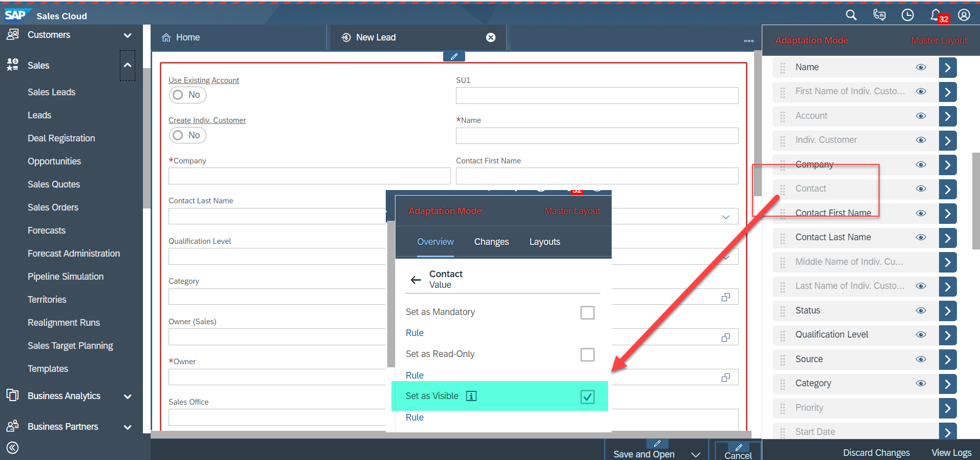Open value help icon for Owner (Sales) field
Screen dimensions: 980x460
point(726,338)
